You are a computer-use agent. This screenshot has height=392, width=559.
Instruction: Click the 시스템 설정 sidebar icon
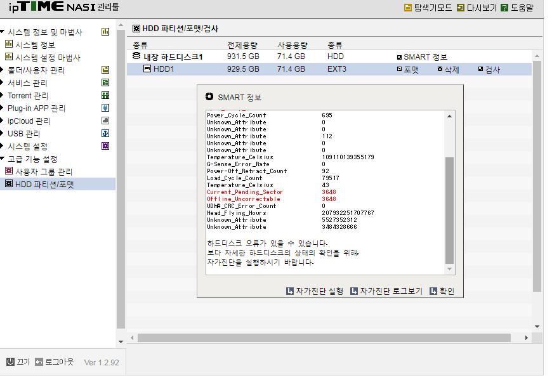[105, 147]
